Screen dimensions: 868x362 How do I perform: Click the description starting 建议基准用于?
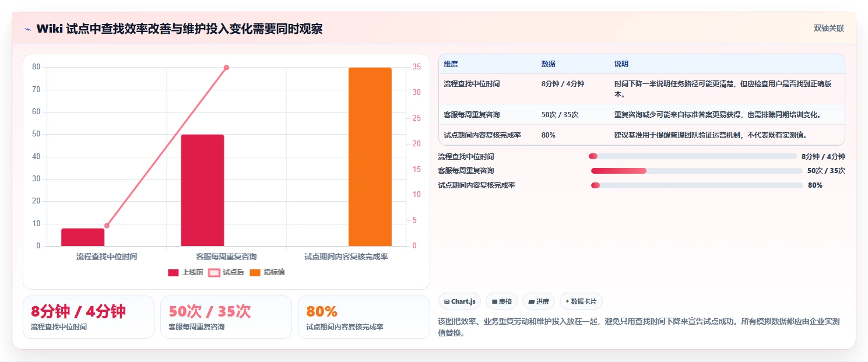pyautogui.click(x=710, y=135)
